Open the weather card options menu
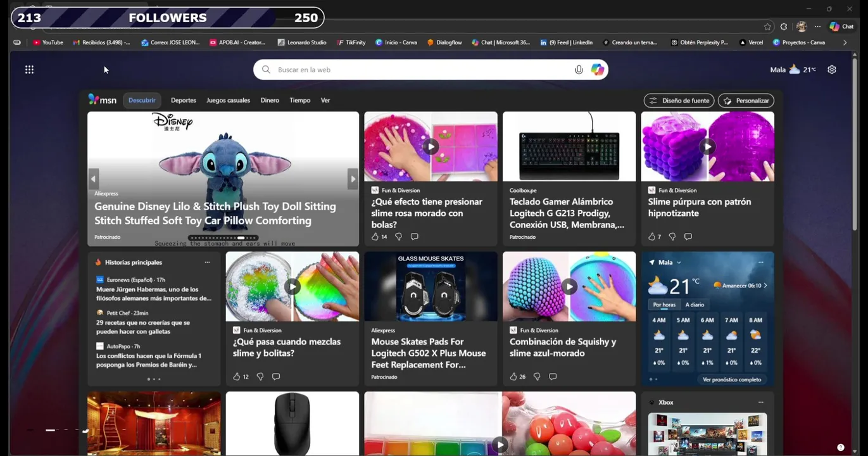 coord(761,262)
